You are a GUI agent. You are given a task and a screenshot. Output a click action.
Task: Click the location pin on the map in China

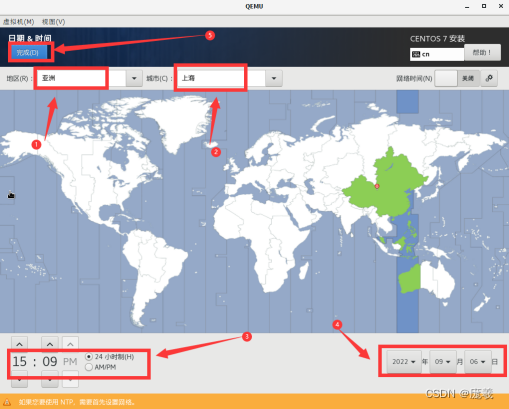377,186
